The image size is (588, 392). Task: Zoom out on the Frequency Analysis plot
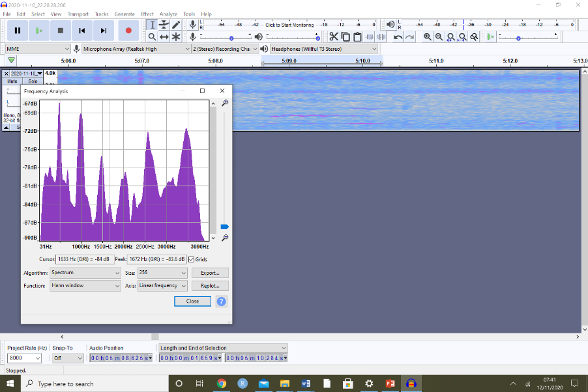pyautogui.click(x=225, y=238)
